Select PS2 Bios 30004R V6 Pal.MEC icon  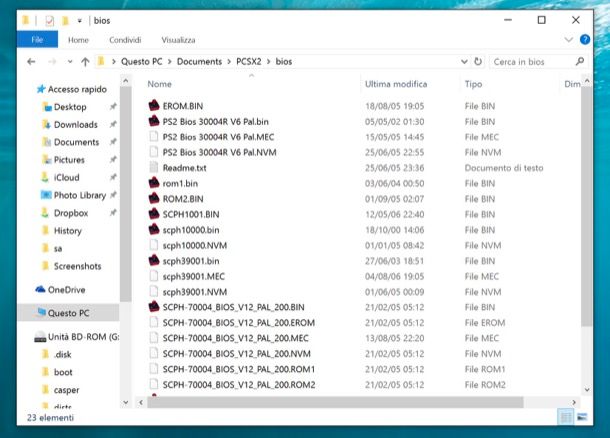pyautogui.click(x=154, y=137)
